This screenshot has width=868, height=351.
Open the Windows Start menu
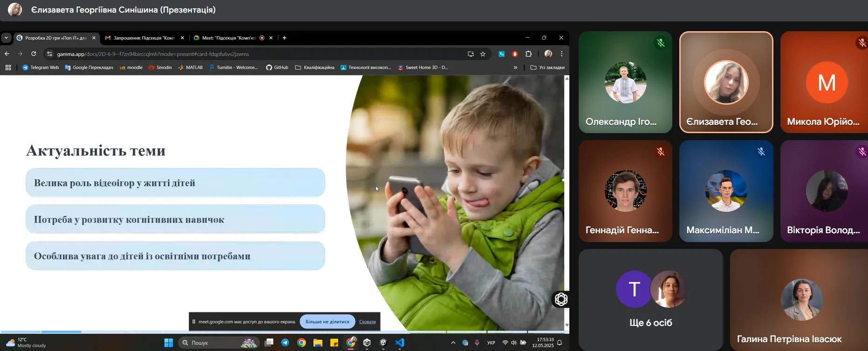[169, 343]
